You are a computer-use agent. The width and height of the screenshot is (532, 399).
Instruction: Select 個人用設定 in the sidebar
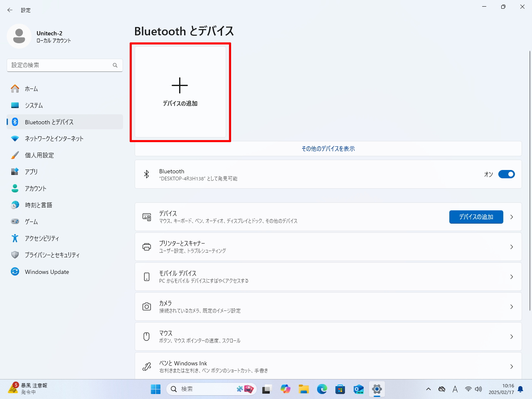pos(39,155)
